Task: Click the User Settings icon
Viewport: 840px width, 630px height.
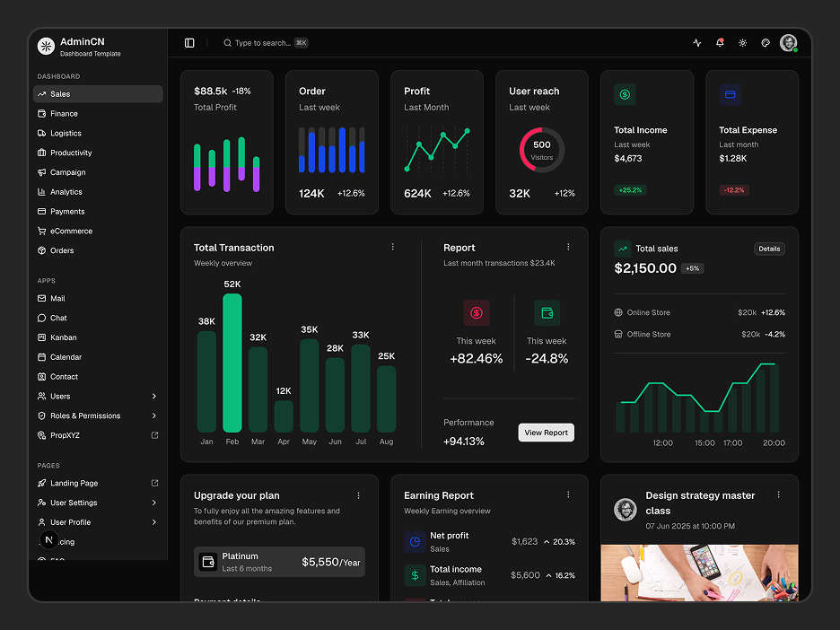Action: 42,503
